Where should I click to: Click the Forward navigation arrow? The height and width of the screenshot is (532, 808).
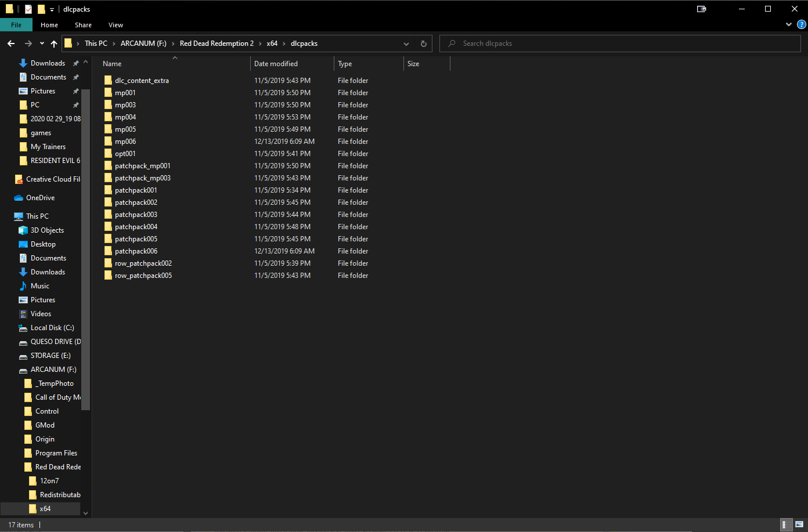pos(27,44)
